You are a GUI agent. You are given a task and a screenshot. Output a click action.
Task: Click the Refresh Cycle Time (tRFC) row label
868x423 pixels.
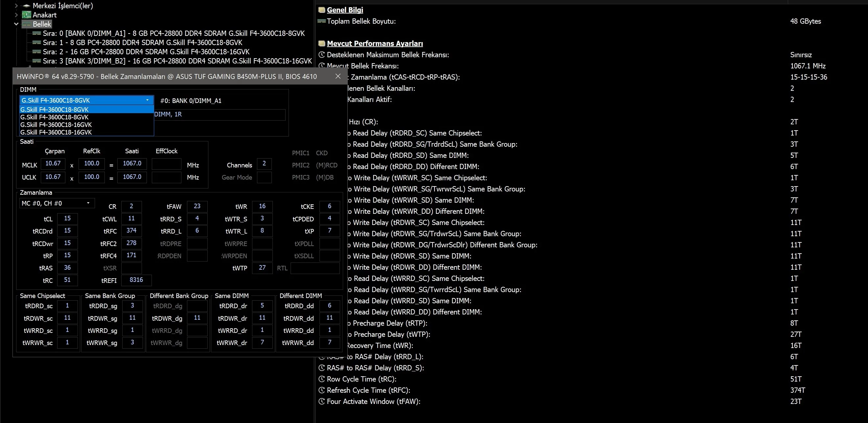(x=369, y=390)
